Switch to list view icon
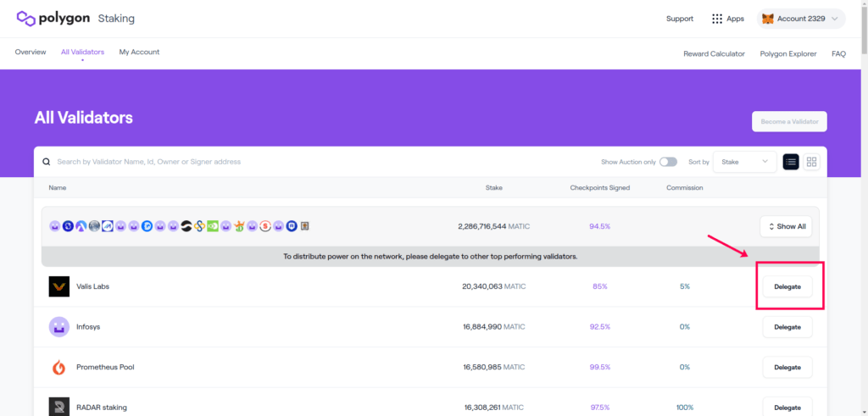Viewport: 868px width, 416px height. coord(791,162)
